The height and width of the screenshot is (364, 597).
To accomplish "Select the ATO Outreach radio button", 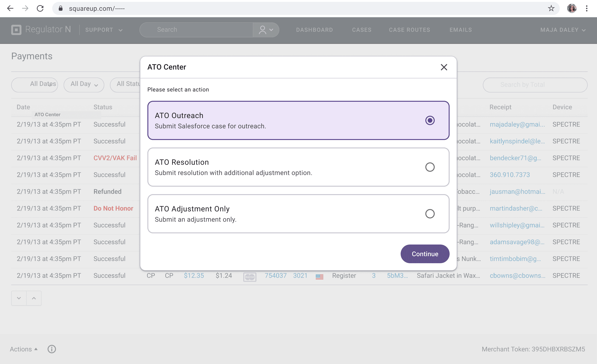I will 430,120.
